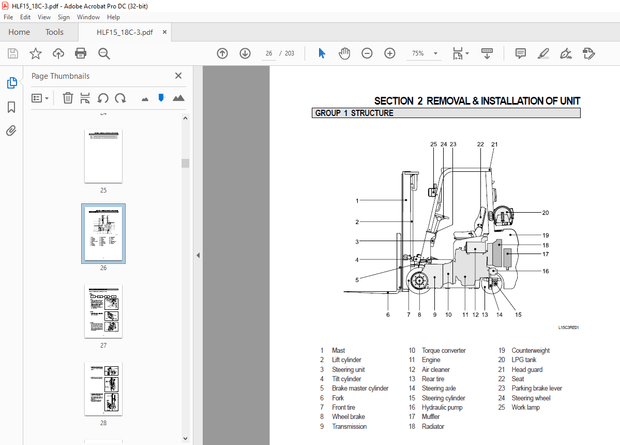Click thumbnail panel scroll down arrow

tap(185, 438)
